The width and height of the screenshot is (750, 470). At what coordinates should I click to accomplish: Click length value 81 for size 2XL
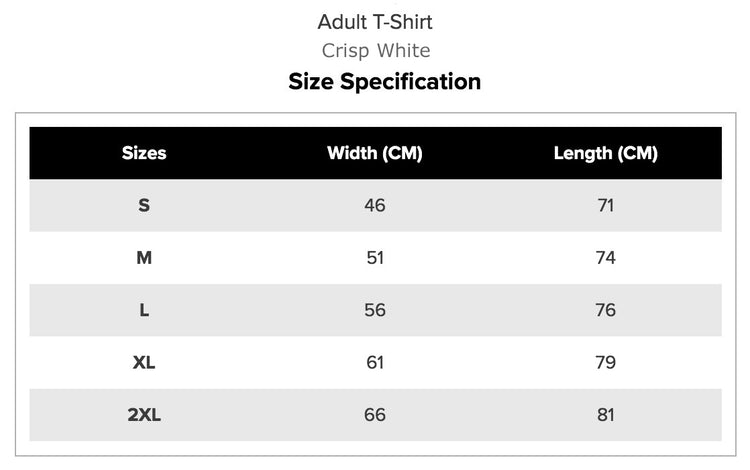(606, 415)
